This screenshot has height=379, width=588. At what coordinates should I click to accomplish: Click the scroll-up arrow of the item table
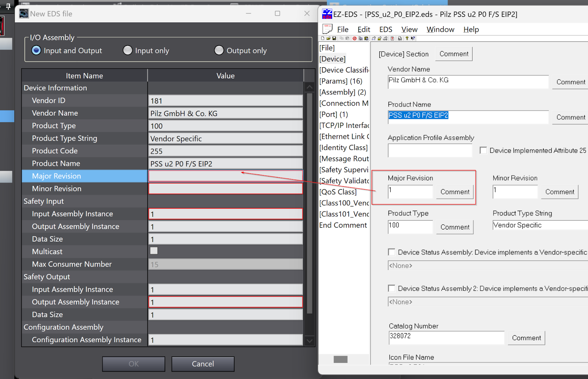309,87
